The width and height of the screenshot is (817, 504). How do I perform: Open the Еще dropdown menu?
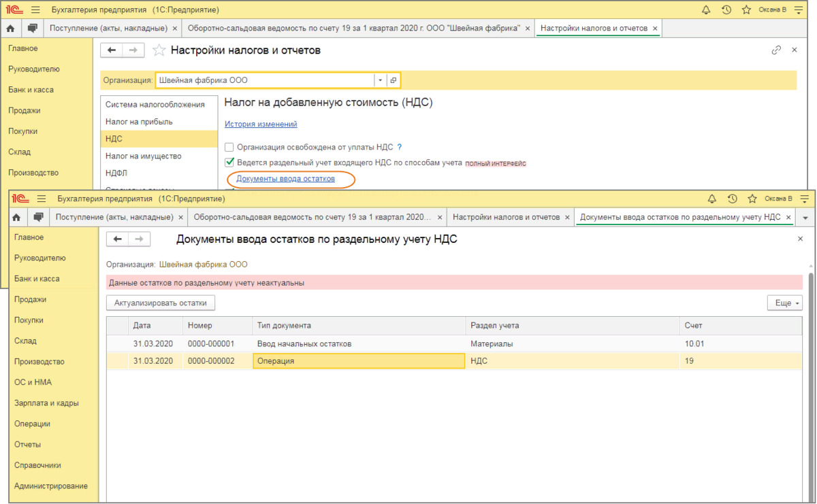coord(784,303)
